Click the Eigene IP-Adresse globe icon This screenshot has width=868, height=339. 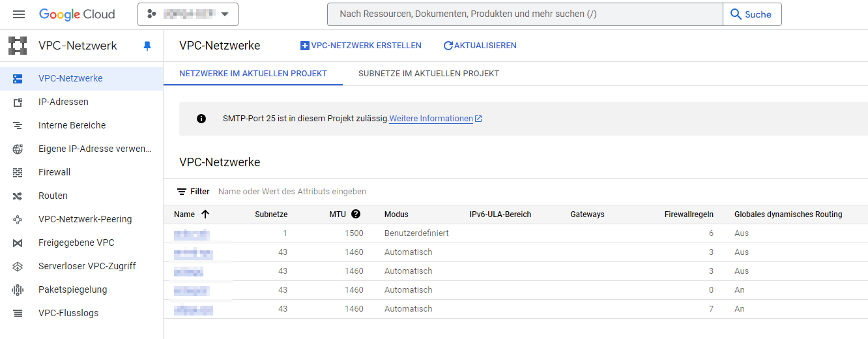(18, 149)
